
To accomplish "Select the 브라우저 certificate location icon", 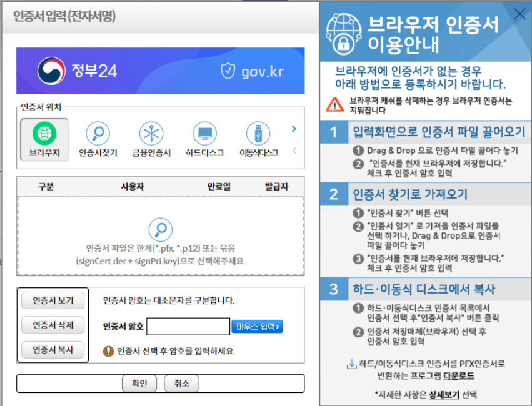I will point(44,132).
